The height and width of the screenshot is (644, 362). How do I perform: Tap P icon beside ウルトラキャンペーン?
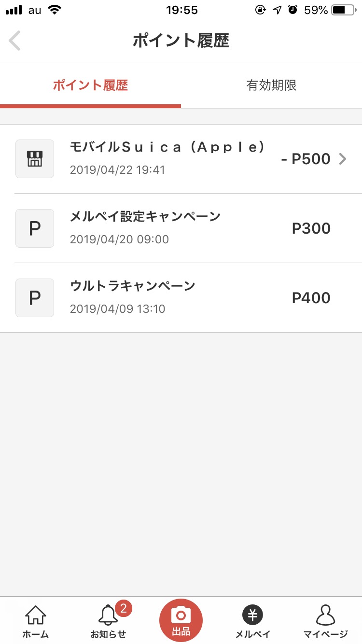[x=35, y=298]
